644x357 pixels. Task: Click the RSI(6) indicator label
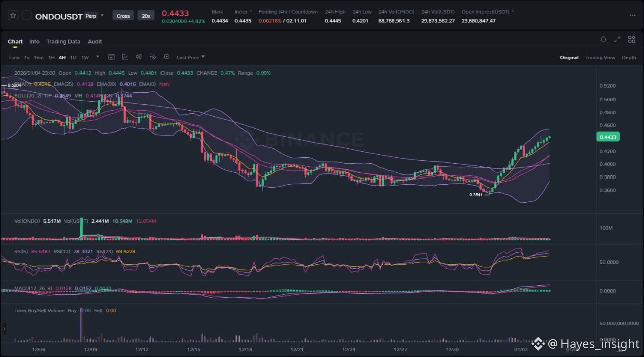[x=22, y=251]
